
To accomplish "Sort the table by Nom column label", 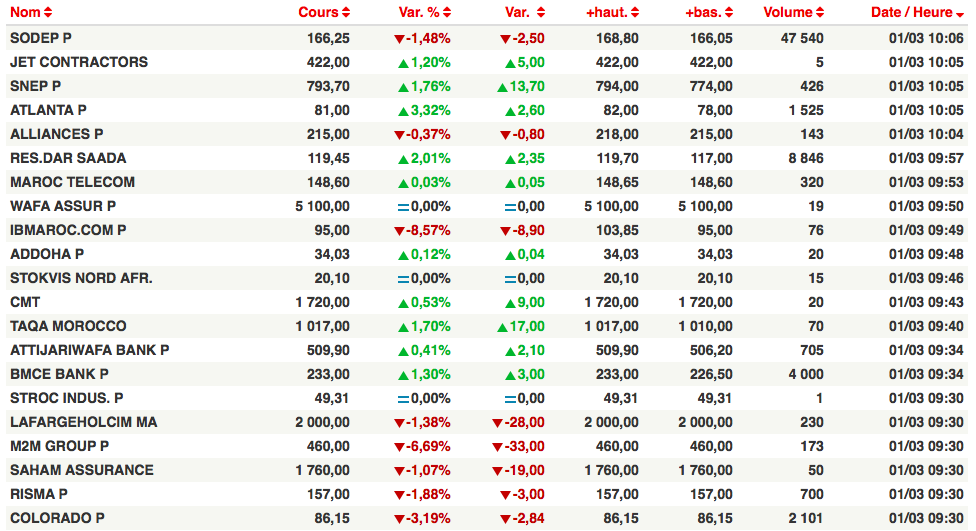I will click(25, 13).
